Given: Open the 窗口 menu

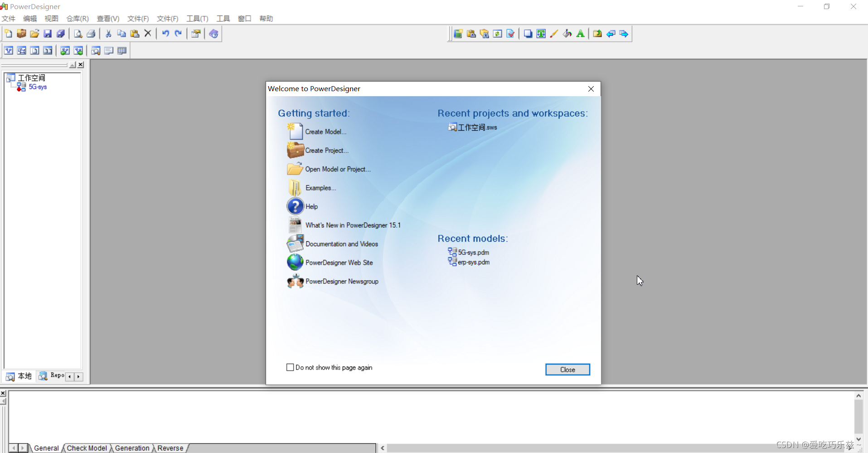Looking at the screenshot, I should (x=245, y=19).
